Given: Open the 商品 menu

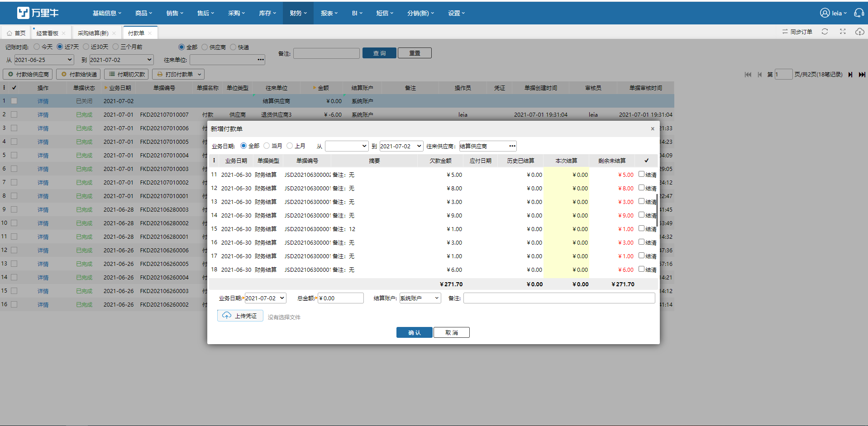Looking at the screenshot, I should coord(143,13).
